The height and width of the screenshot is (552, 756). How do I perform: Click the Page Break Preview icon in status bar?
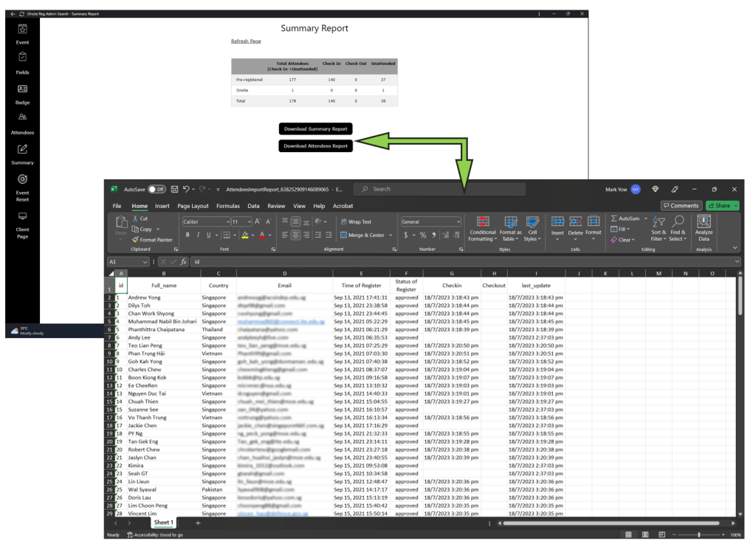pyautogui.click(x=662, y=534)
